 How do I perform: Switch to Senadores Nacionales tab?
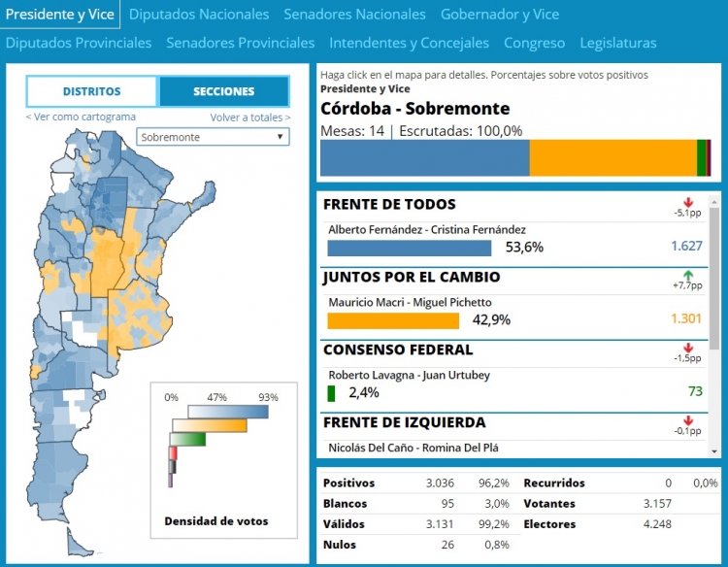click(354, 15)
